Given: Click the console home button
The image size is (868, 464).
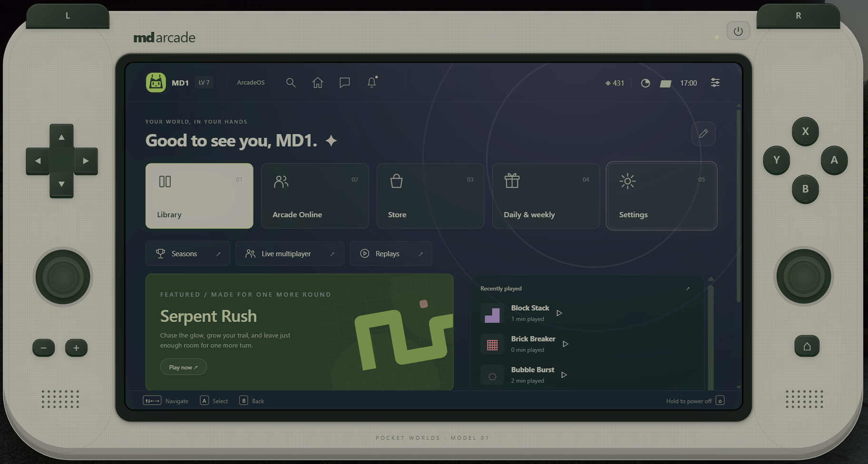Looking at the screenshot, I should point(807,346).
